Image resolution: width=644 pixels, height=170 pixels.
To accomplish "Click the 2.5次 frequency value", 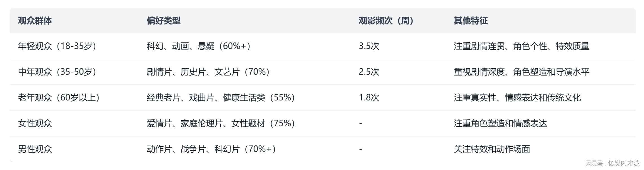I will pyautogui.click(x=369, y=72).
